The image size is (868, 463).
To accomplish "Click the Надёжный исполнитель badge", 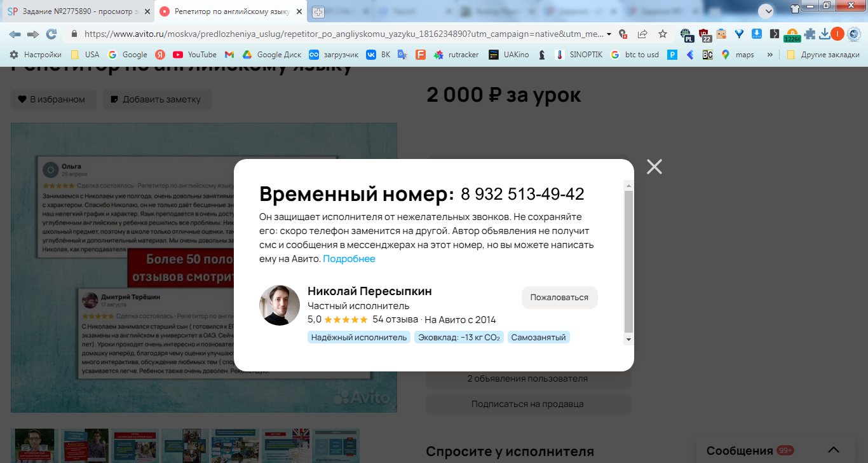I will (x=359, y=338).
